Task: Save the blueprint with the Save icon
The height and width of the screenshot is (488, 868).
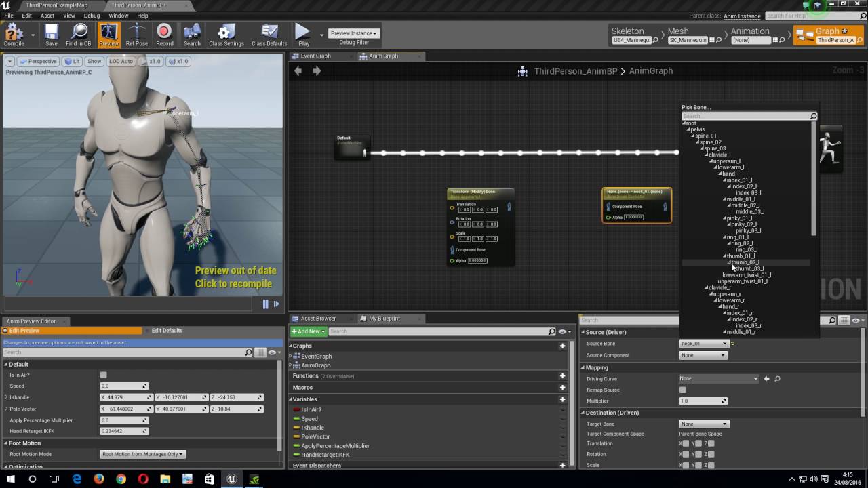Action: 52,35
